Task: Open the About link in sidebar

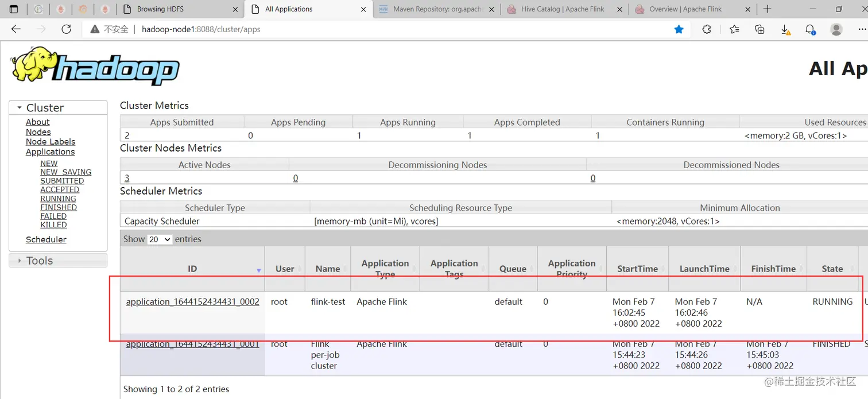Action: click(x=37, y=122)
